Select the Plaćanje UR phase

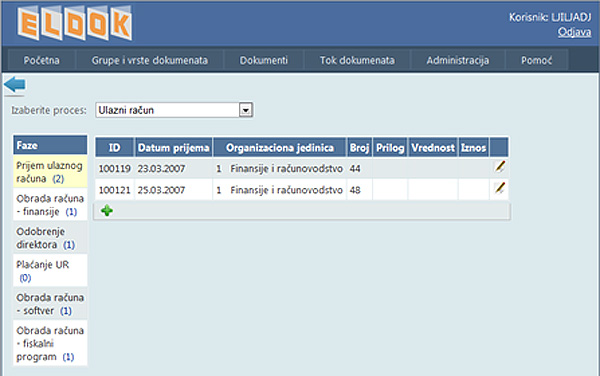coord(50,270)
